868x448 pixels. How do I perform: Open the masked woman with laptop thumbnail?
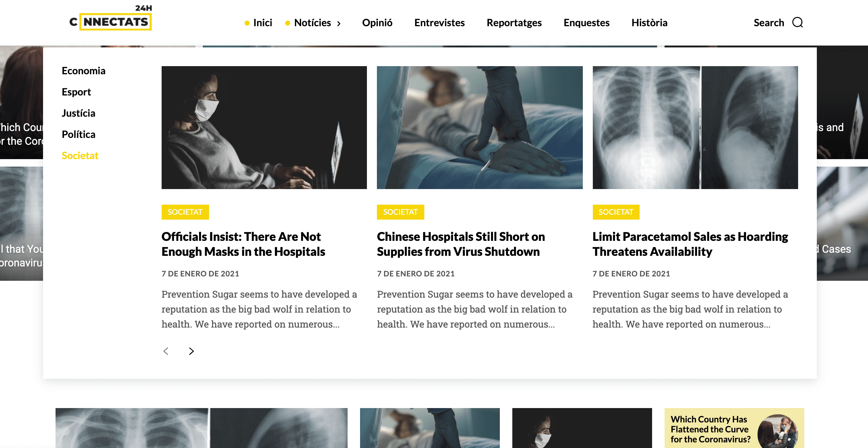tap(264, 127)
